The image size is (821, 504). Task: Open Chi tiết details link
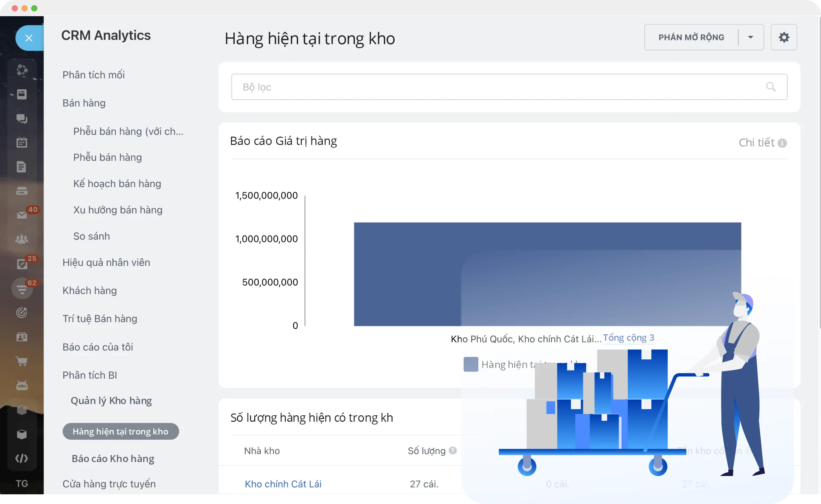point(757,143)
